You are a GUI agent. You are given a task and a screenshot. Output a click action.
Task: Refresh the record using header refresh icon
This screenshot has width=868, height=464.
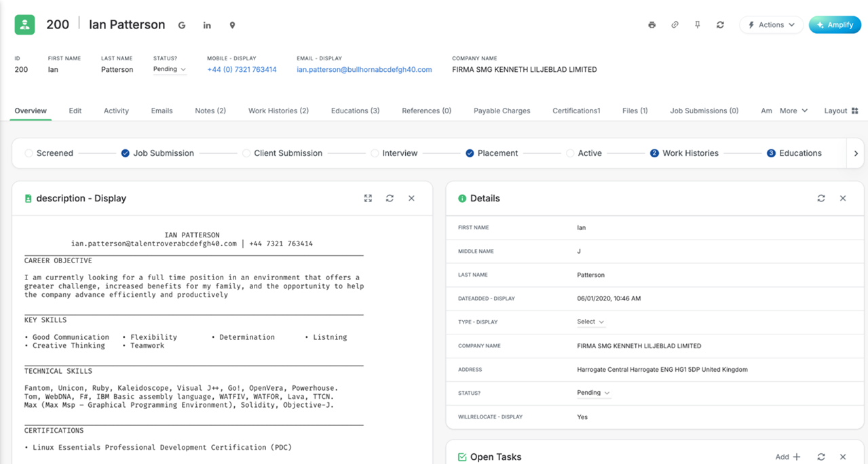(x=720, y=25)
